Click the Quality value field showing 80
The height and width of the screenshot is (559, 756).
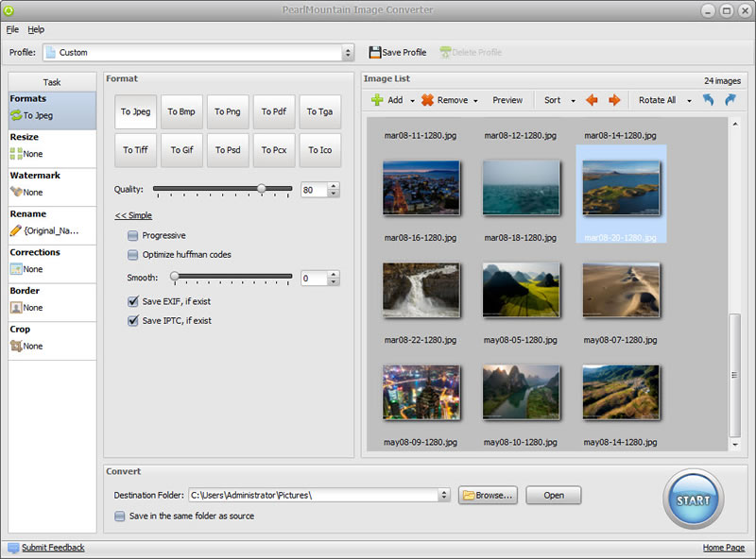(x=314, y=190)
